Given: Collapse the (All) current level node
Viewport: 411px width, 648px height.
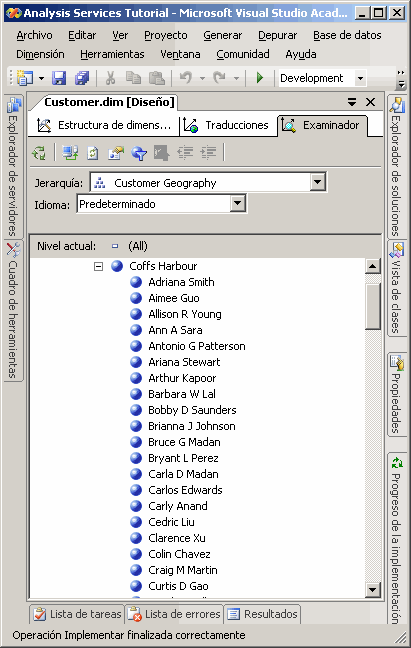Looking at the screenshot, I should tap(115, 246).
